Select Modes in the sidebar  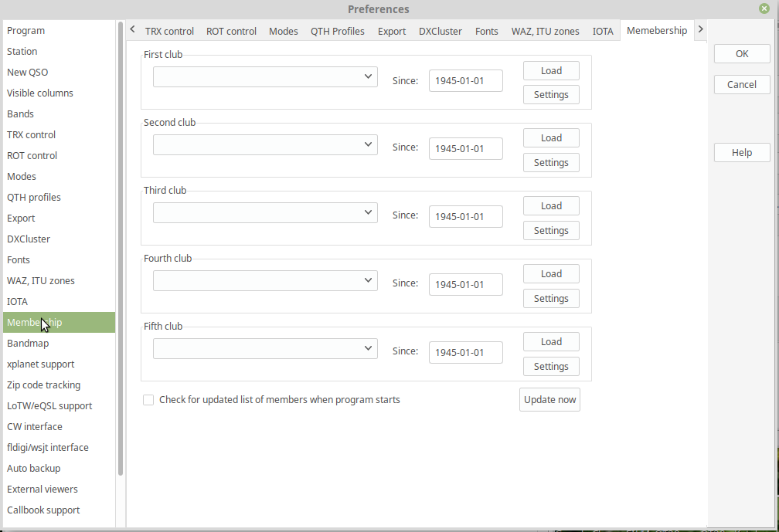tap(59, 176)
